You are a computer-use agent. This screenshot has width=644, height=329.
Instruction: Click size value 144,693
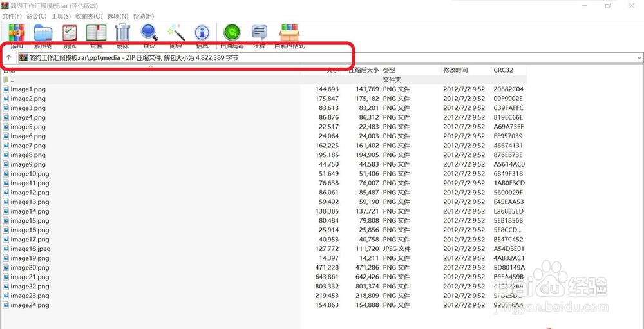327,89
